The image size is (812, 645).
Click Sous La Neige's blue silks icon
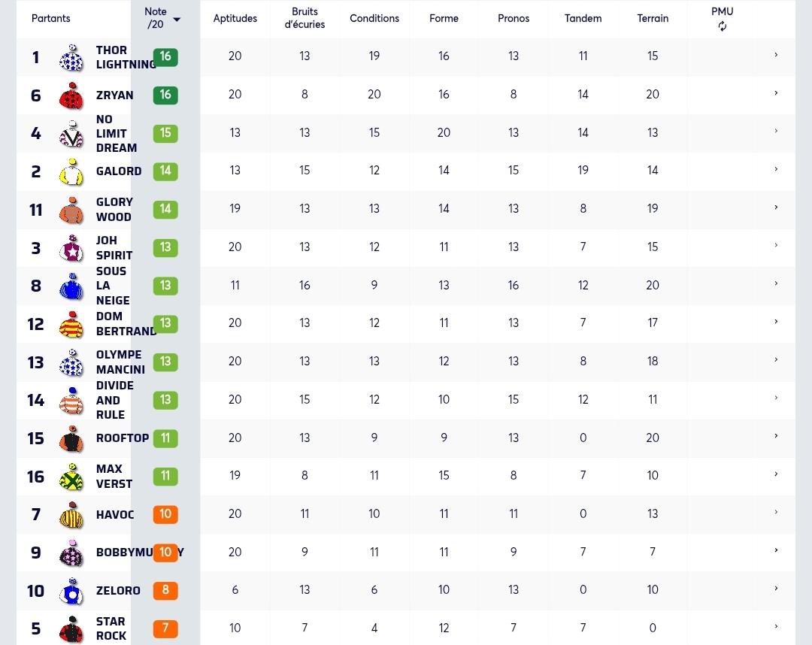71,286
